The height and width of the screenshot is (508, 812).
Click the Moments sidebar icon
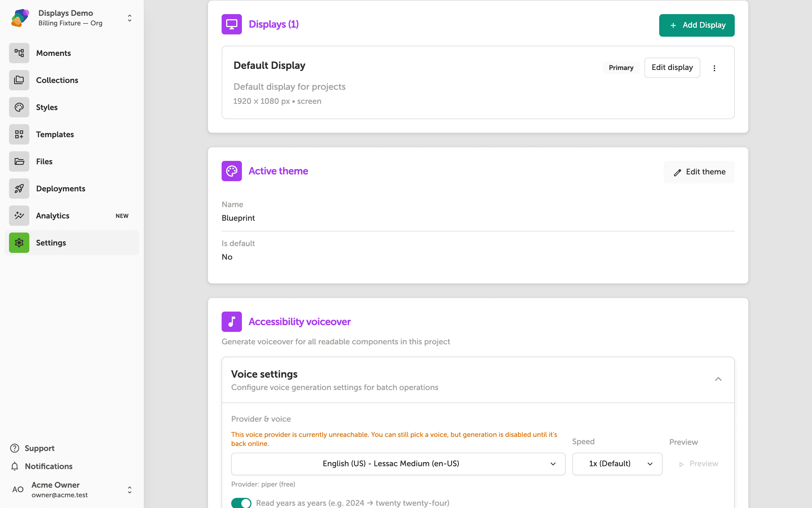[19, 53]
